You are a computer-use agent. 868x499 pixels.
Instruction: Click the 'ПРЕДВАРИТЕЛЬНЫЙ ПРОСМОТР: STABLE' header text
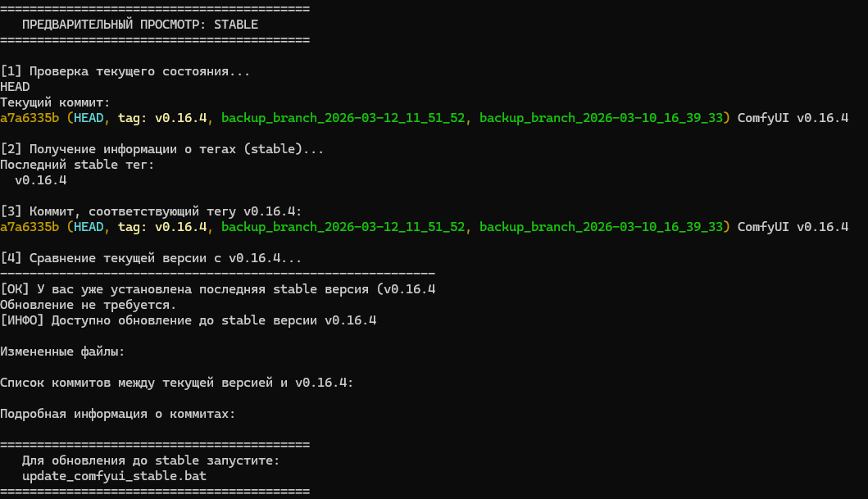(x=140, y=25)
